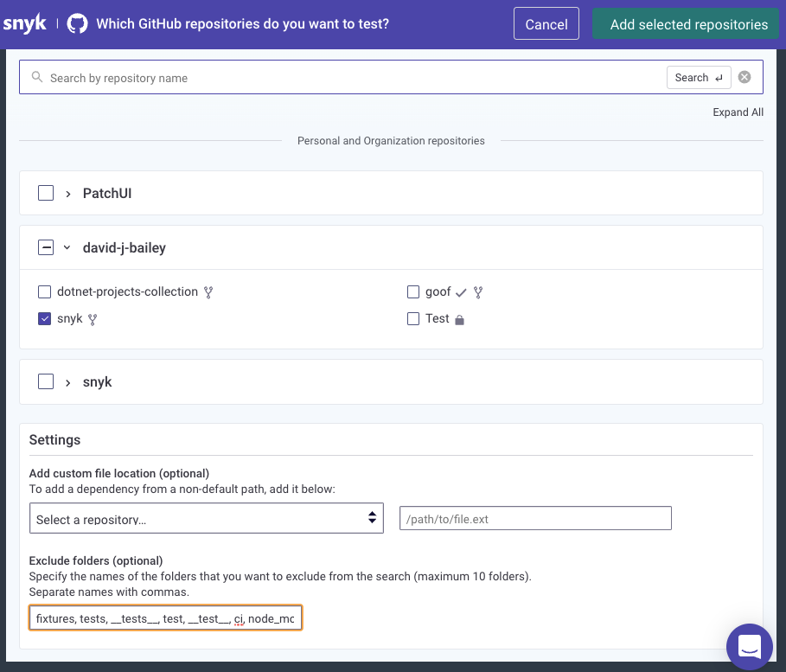
Task: Click the Cancel button
Action: (x=546, y=24)
